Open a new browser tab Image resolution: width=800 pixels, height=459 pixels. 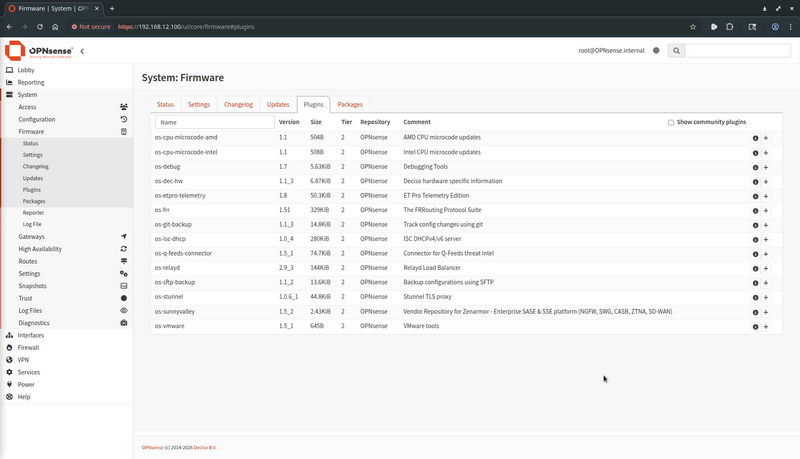[x=112, y=8]
